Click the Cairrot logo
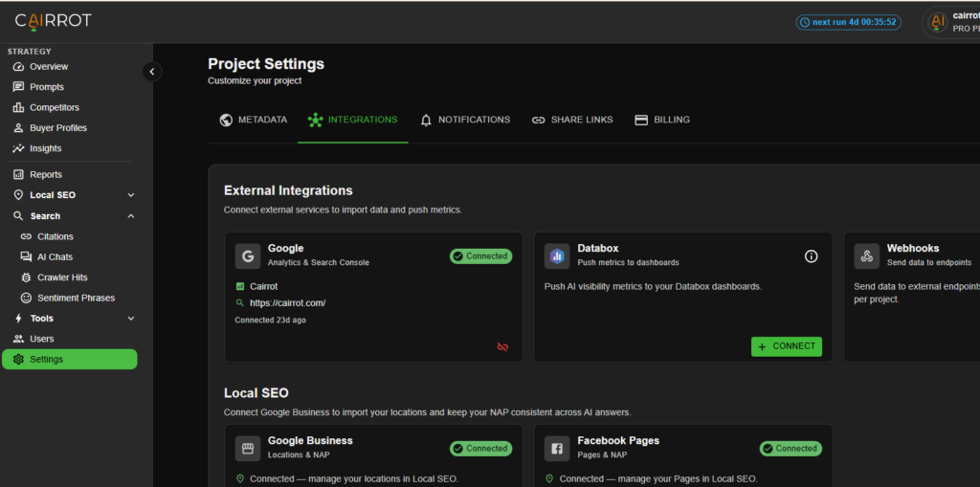The image size is (980, 487). tap(54, 21)
